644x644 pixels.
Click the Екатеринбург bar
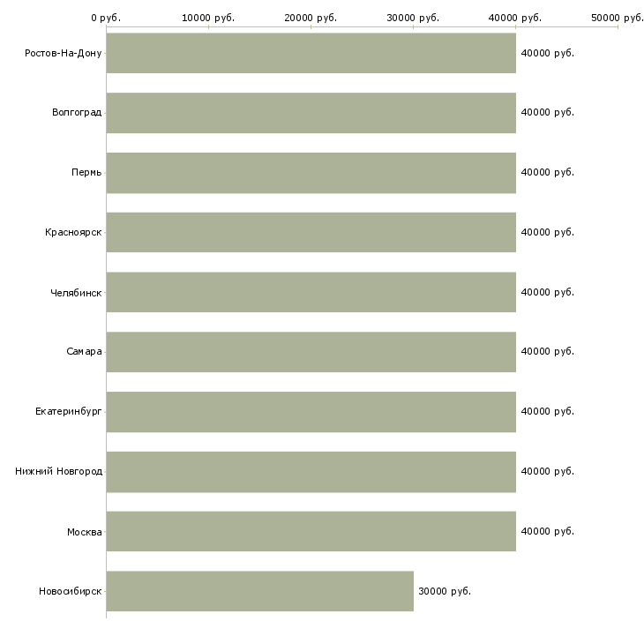pos(311,412)
